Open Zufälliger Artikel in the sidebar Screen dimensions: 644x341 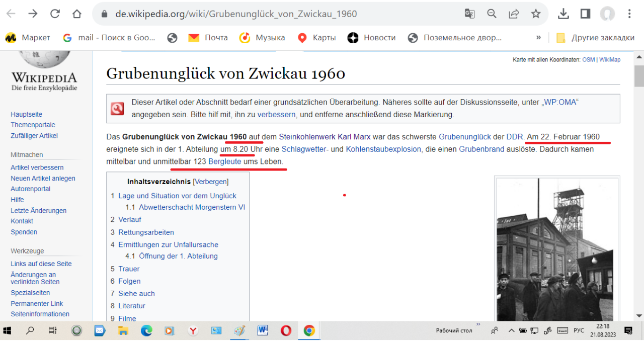(x=34, y=136)
